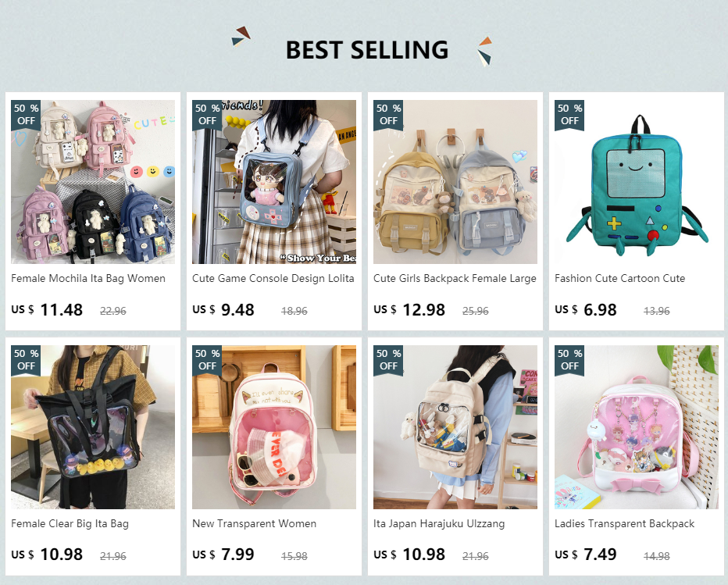Click the 50% OFF badge on BMO backpack
728x585 pixels.
click(x=569, y=115)
